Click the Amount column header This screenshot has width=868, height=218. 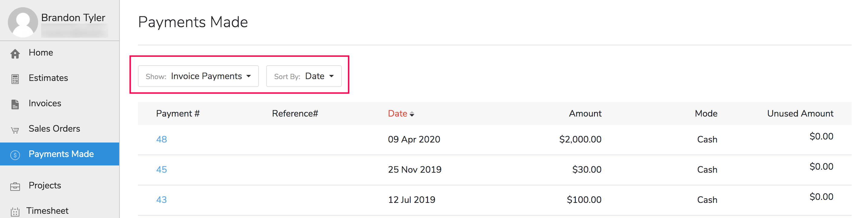[x=585, y=113]
